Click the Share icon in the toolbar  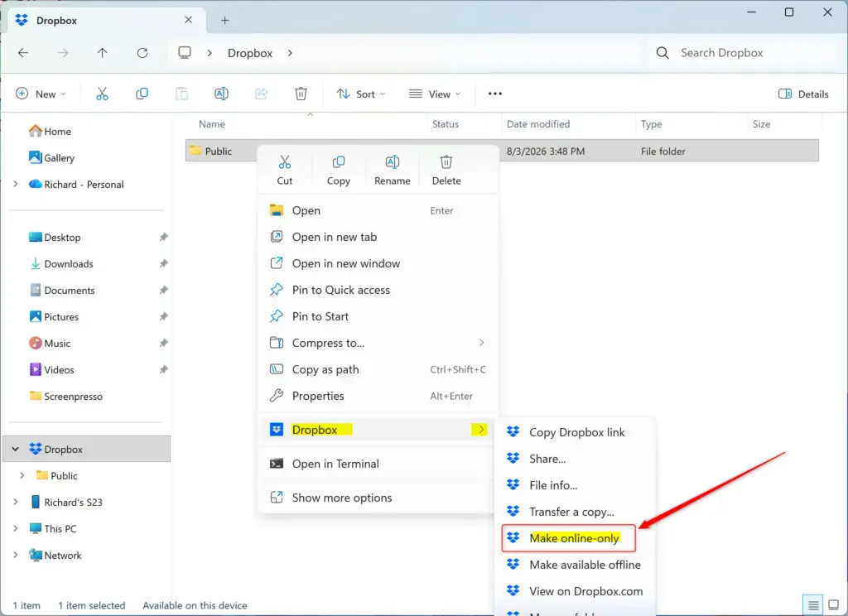(x=261, y=94)
